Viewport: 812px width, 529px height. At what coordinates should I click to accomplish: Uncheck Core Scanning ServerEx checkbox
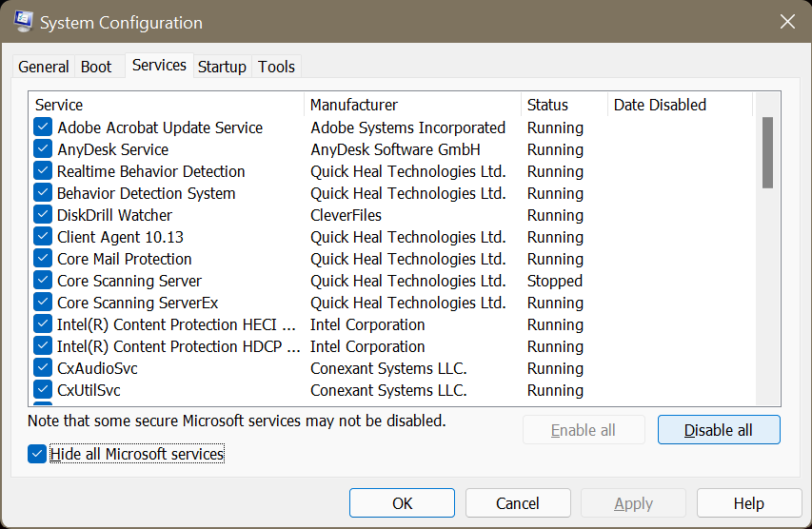coord(43,302)
